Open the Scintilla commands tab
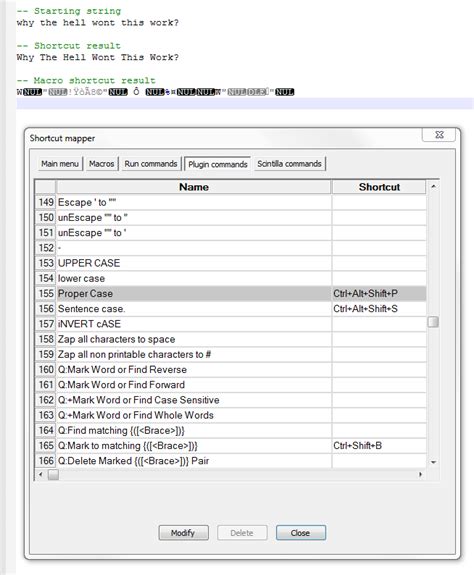Viewport: 474px width, 575px height. [289, 164]
